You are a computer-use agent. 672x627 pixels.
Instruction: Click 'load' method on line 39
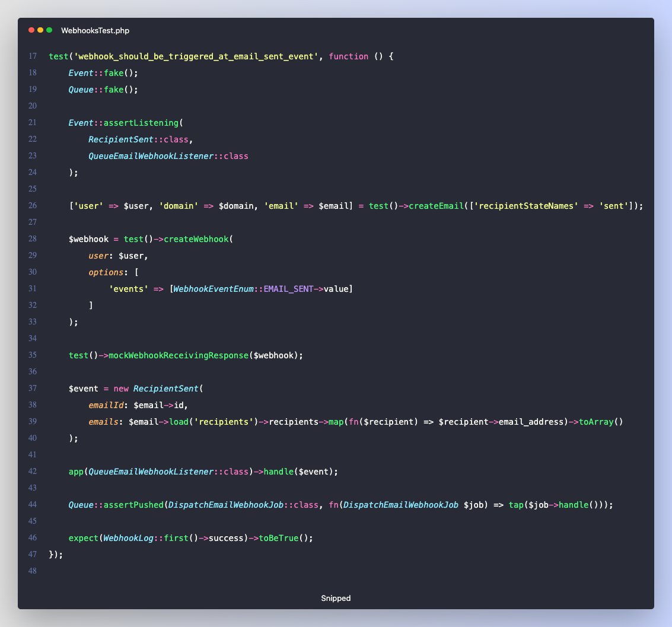(x=179, y=422)
